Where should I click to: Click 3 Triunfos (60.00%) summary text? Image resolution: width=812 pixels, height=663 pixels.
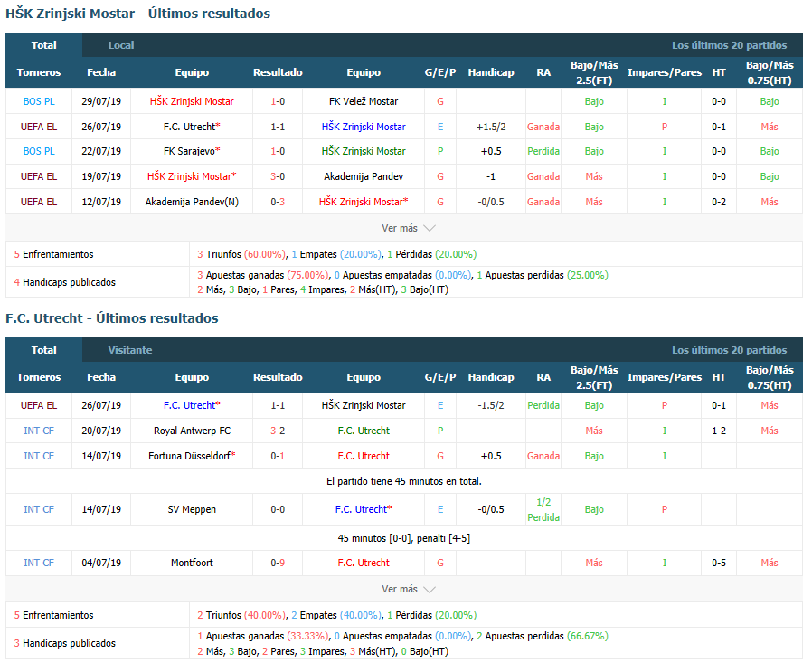[x=241, y=254]
